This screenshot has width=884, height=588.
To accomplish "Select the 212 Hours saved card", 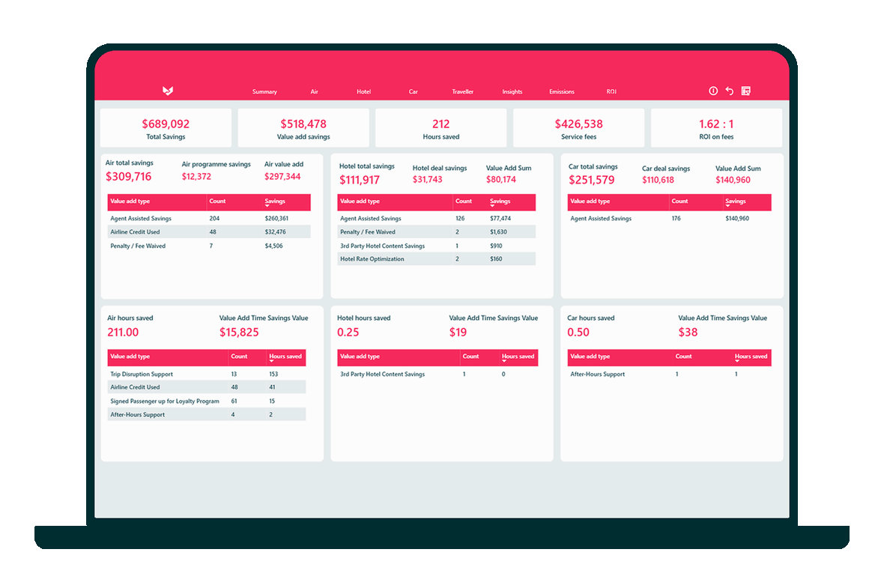I will click(x=441, y=129).
